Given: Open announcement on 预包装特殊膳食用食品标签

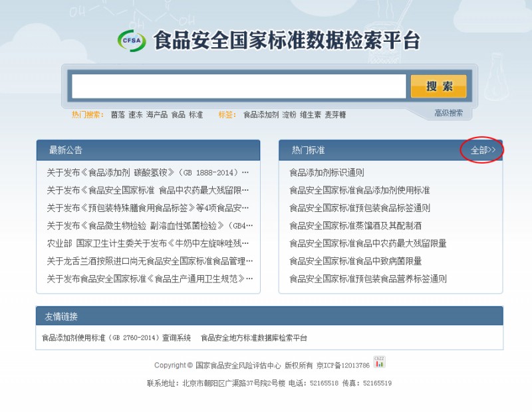Looking at the screenshot, I should 147,208.
